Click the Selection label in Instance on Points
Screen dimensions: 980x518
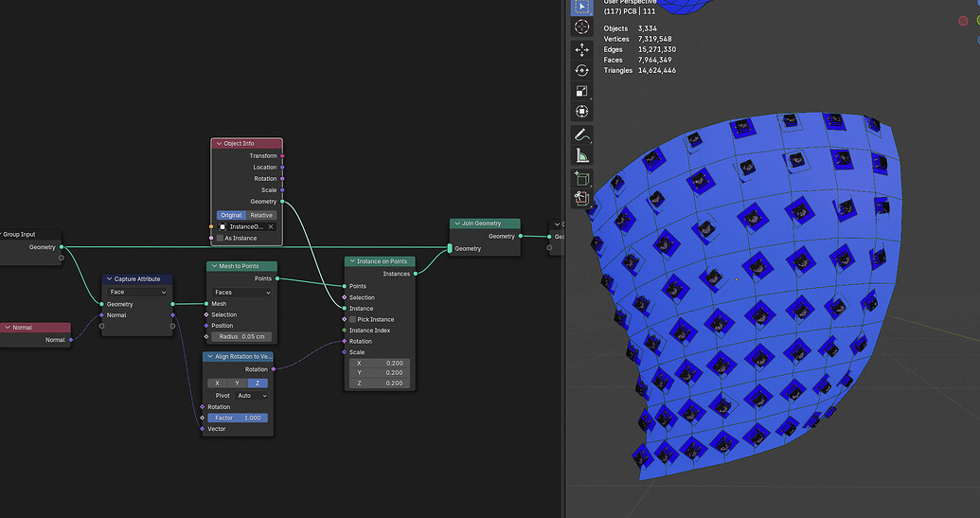click(362, 297)
